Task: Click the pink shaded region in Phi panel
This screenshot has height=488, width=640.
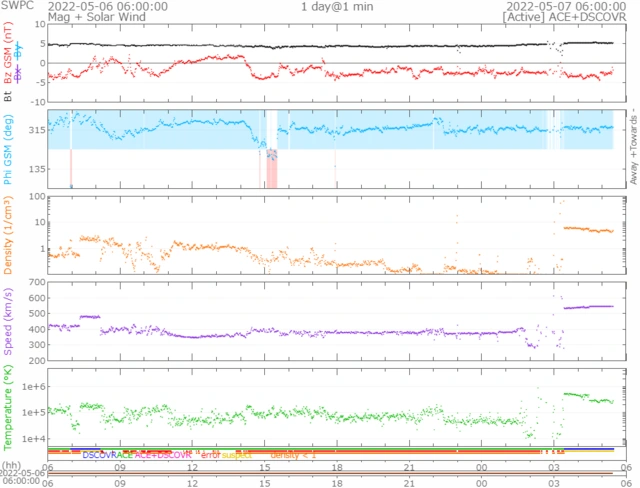Action: (271, 168)
